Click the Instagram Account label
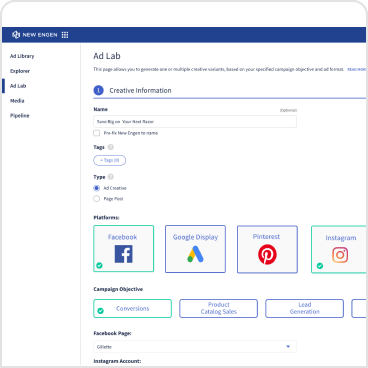 pos(117,361)
